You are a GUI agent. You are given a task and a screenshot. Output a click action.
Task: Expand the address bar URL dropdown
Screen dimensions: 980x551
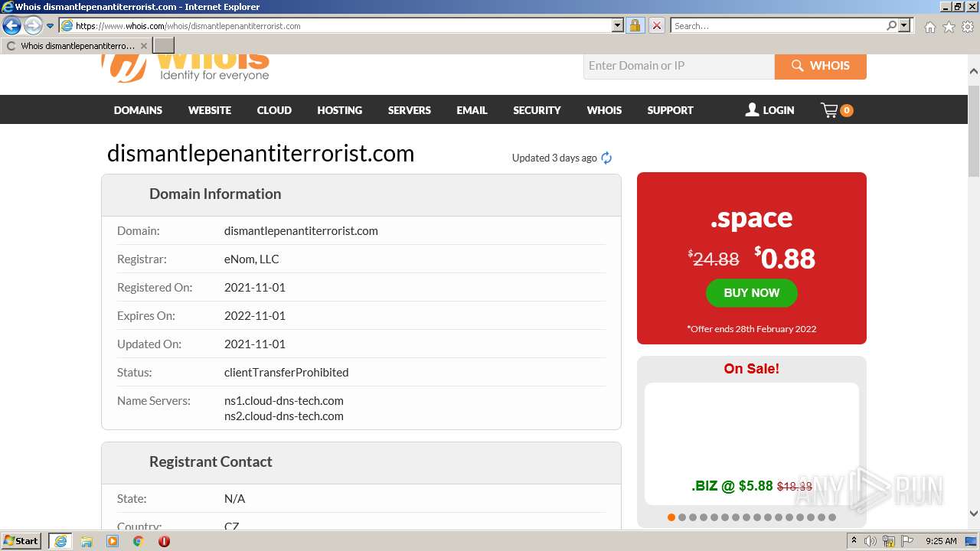click(x=618, y=25)
